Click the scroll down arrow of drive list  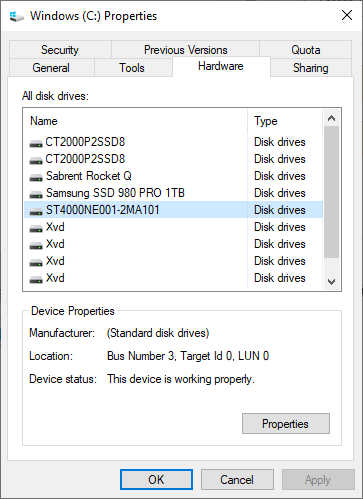pyautogui.click(x=331, y=282)
